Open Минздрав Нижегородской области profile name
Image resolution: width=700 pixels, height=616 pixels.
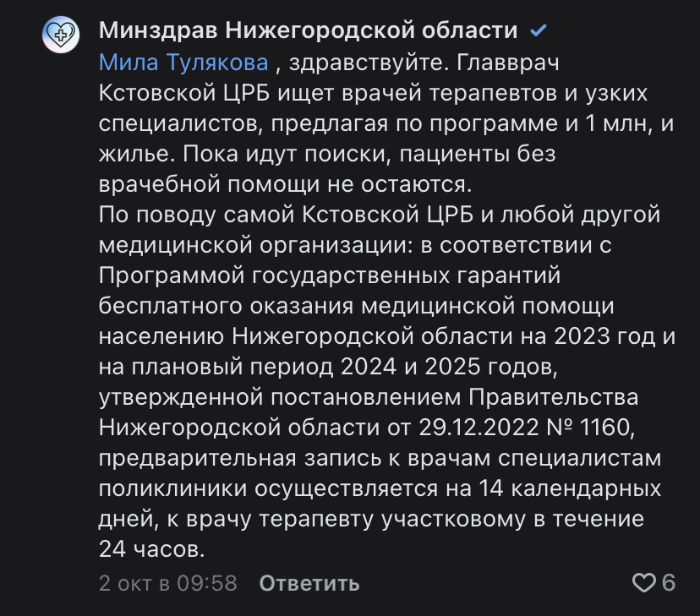point(309,31)
